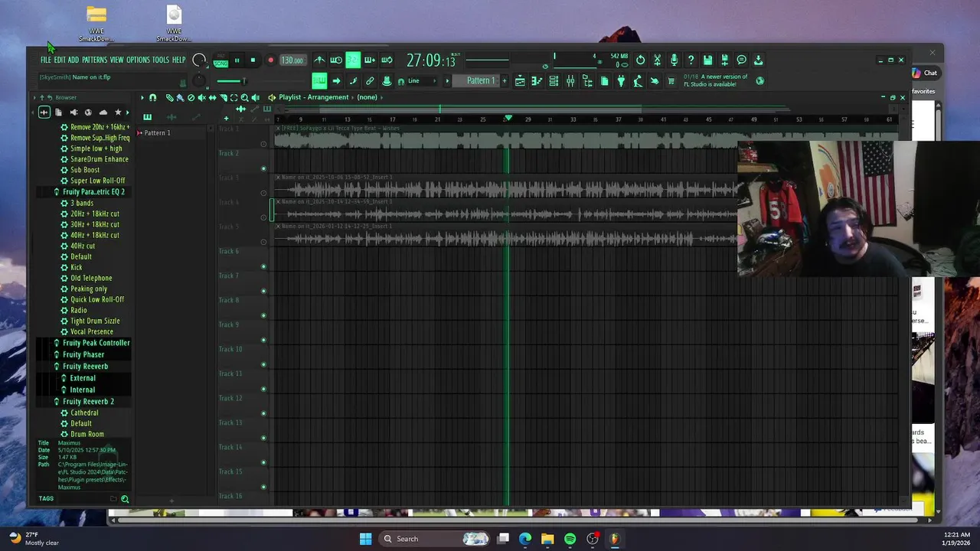Viewport: 980px width, 551px height.
Task: Open the Pattern 1 selector dropdown
Action: (475, 81)
